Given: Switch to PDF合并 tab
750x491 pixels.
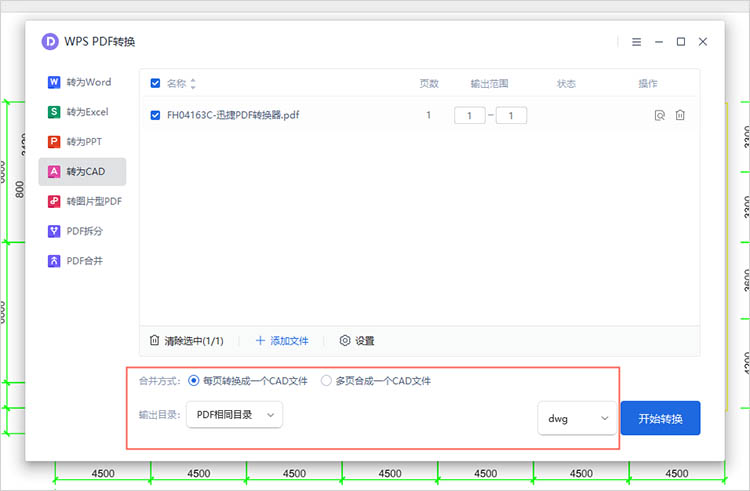Looking at the screenshot, I should [82, 261].
